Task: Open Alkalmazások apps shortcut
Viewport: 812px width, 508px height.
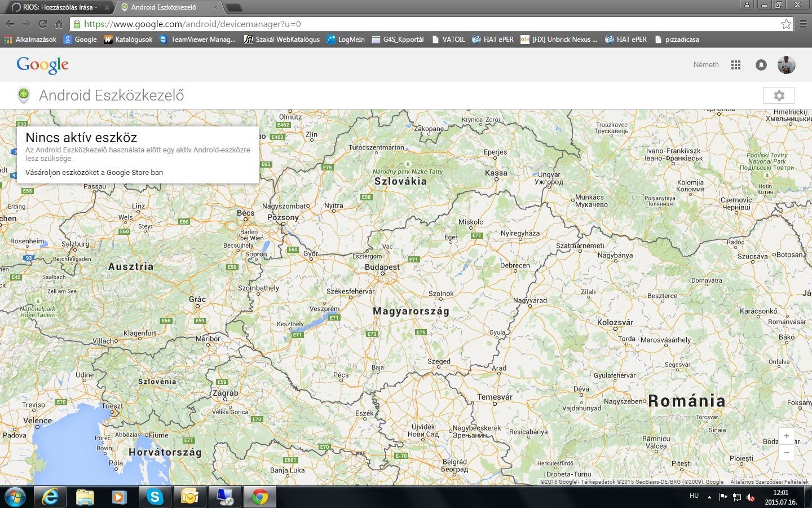Action: tap(30, 40)
